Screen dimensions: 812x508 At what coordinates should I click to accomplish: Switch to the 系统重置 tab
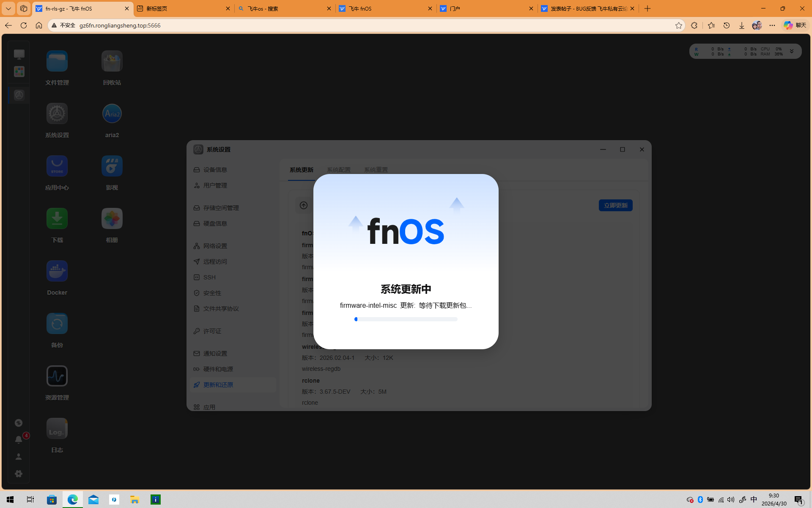(376, 170)
